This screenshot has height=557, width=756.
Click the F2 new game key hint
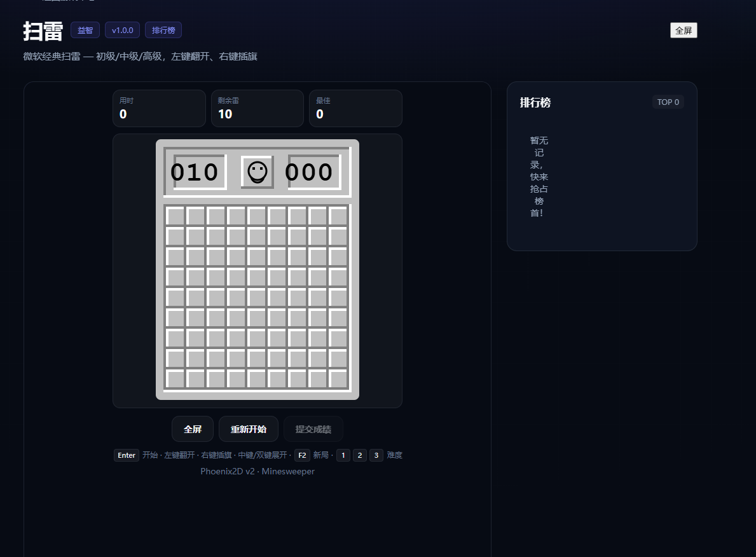point(302,455)
